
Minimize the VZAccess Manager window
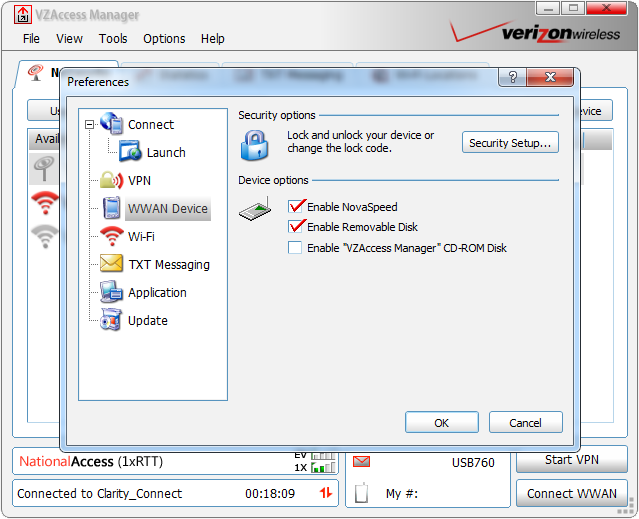[548, 9]
